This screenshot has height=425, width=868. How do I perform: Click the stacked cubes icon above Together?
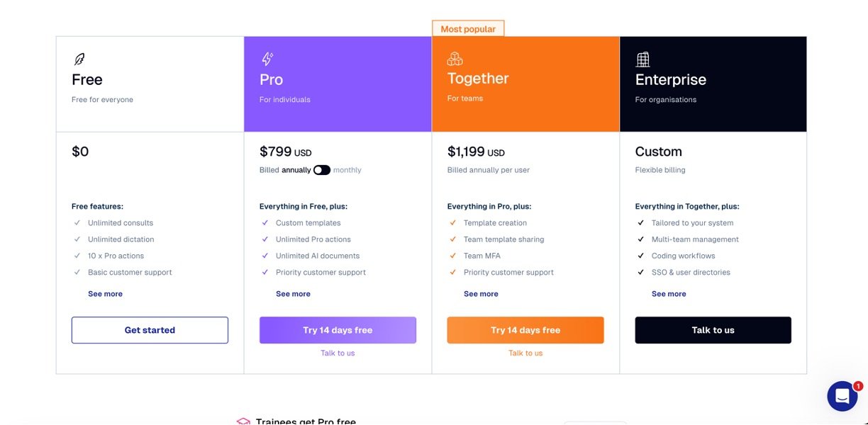click(x=455, y=59)
